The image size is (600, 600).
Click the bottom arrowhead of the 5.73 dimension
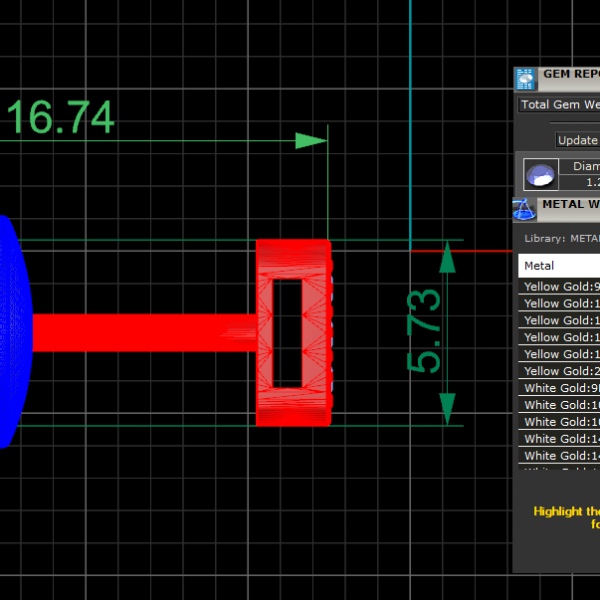[447, 407]
